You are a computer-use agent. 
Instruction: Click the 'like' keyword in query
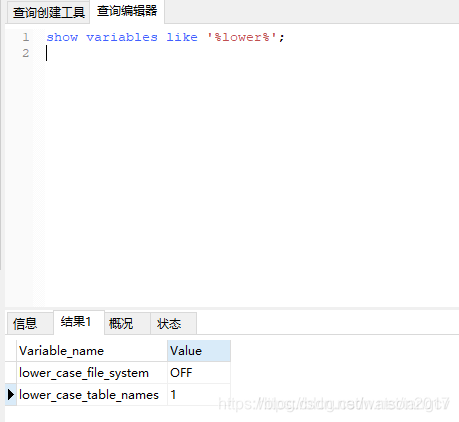182,37
